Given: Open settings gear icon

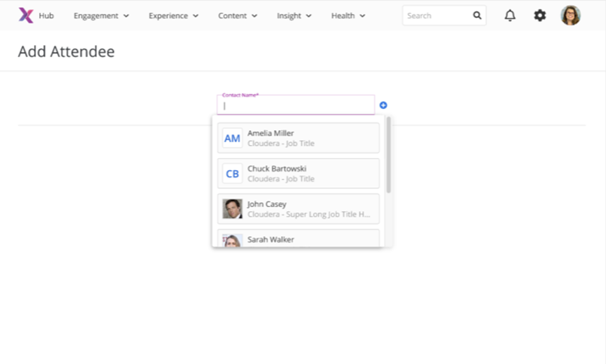Looking at the screenshot, I should 540,15.
